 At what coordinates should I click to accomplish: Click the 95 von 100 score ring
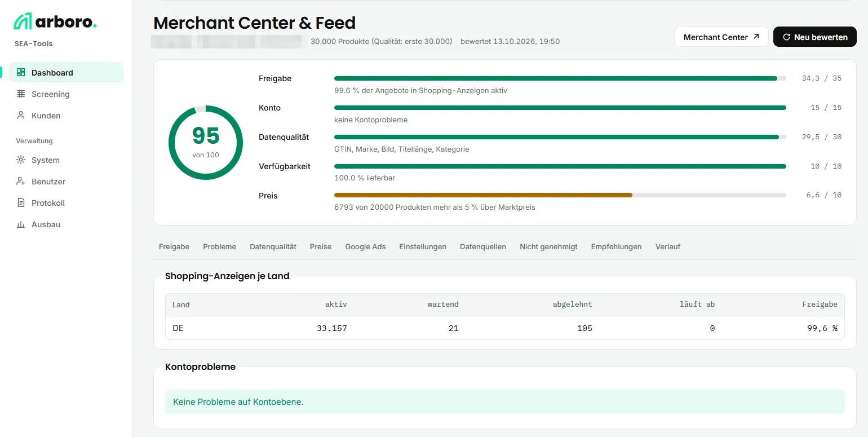tap(206, 143)
